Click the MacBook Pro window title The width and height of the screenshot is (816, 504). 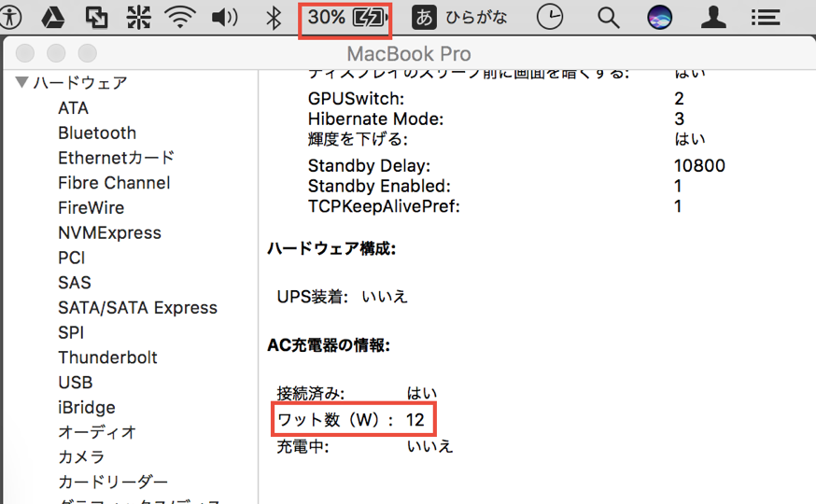click(409, 53)
